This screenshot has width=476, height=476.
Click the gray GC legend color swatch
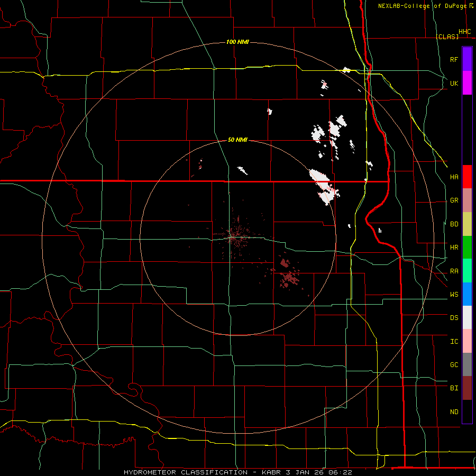pos(467,364)
